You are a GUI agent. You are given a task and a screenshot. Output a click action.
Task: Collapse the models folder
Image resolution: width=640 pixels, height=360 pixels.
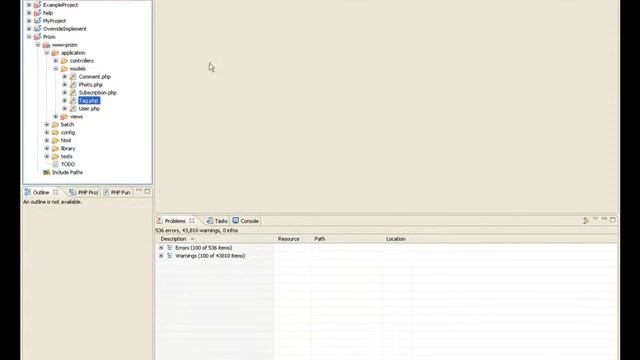(56, 69)
